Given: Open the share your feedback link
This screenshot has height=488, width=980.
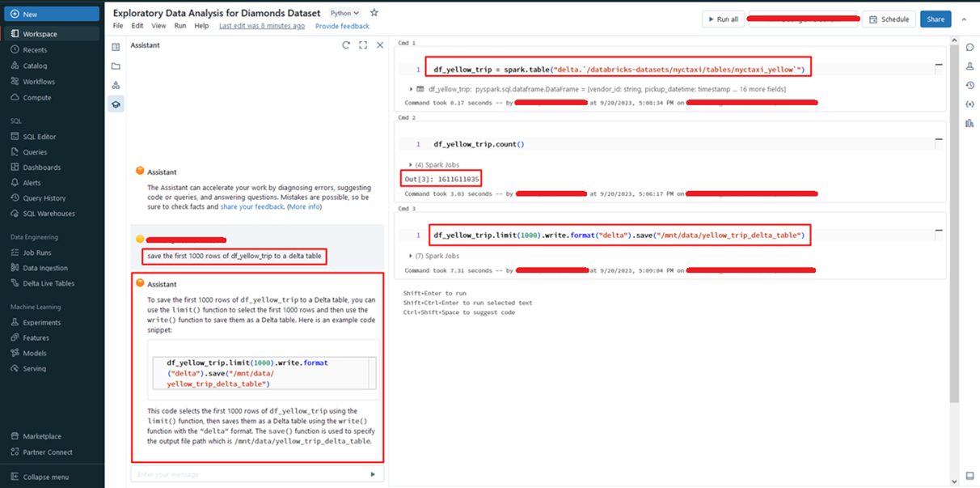Looking at the screenshot, I should 251,206.
